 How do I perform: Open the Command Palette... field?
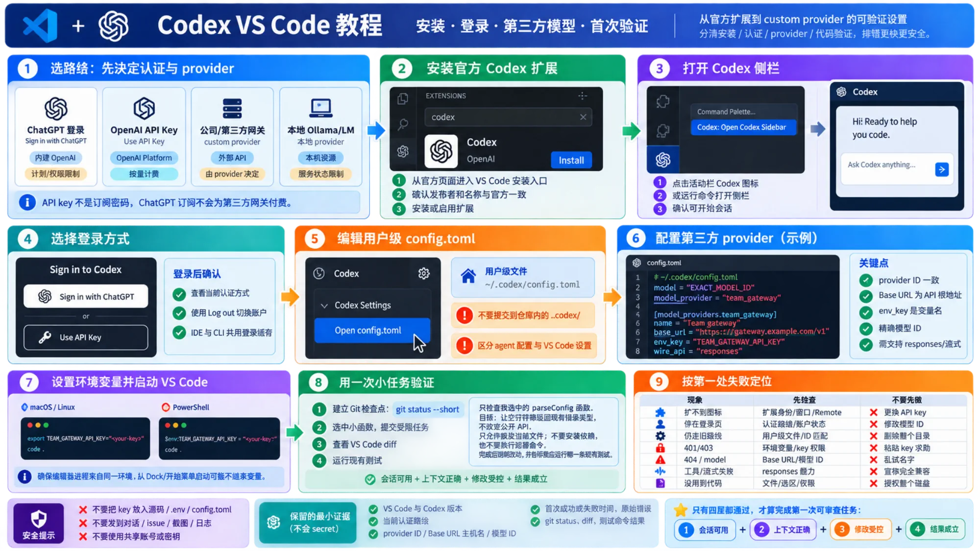[743, 112]
